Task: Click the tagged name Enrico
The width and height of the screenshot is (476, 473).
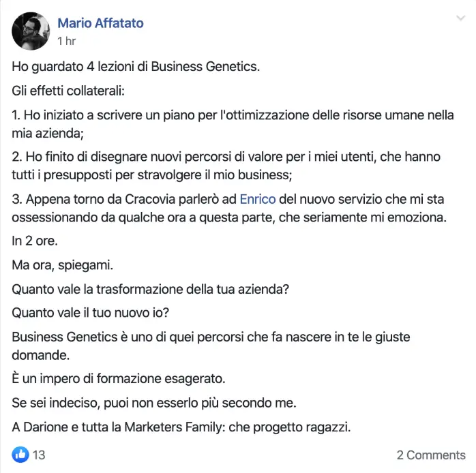Action: click(256, 199)
